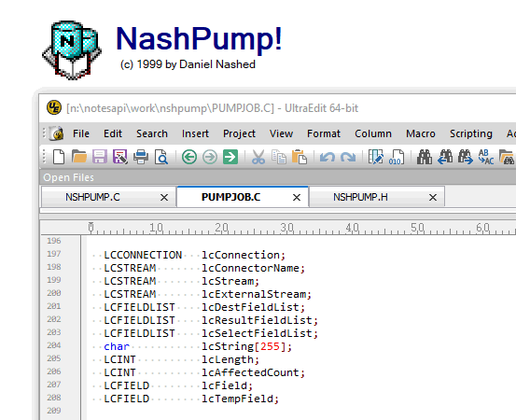
Task: Open the Column menu
Action: pos(373,133)
